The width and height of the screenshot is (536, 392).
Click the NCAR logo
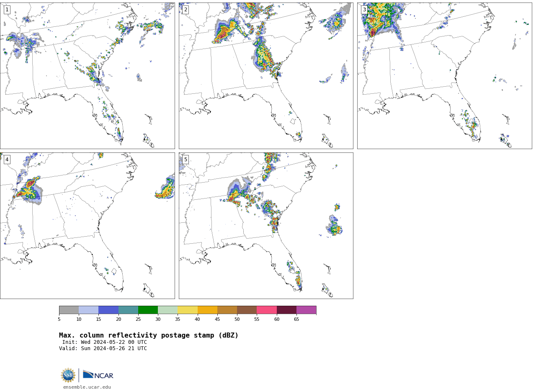98,375
